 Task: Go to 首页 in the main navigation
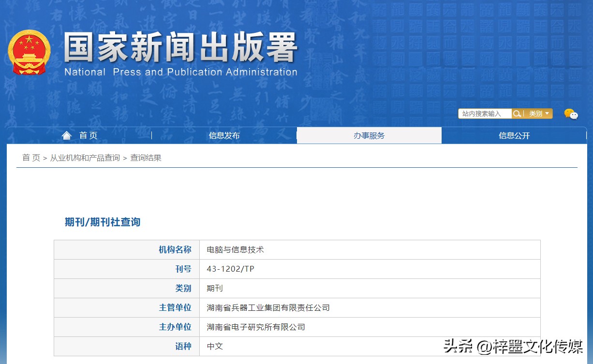(x=85, y=136)
